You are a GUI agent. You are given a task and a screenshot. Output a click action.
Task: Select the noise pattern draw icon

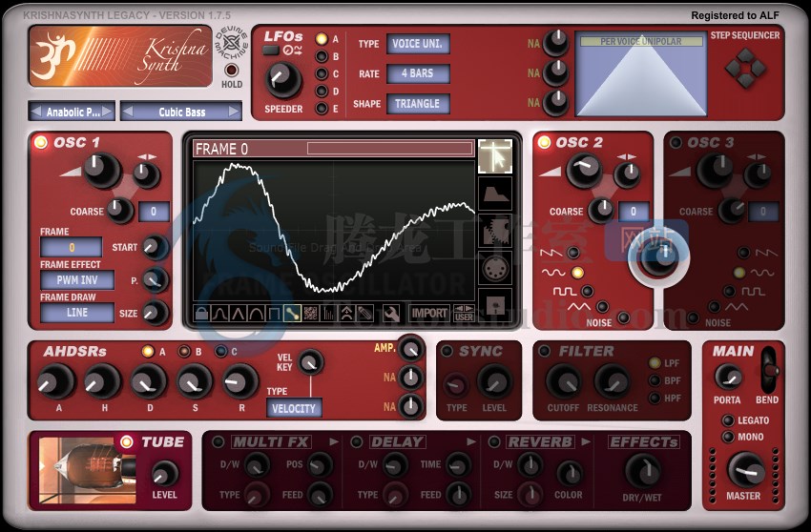[x=310, y=314]
